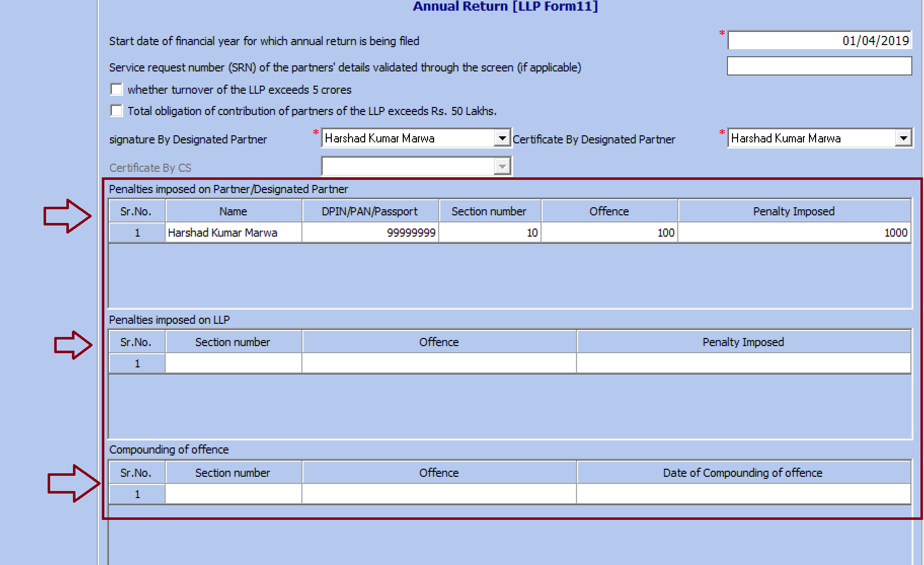Viewport: 924px width, 565px height.
Task: Click the financial year start date field
Action: tap(820, 40)
